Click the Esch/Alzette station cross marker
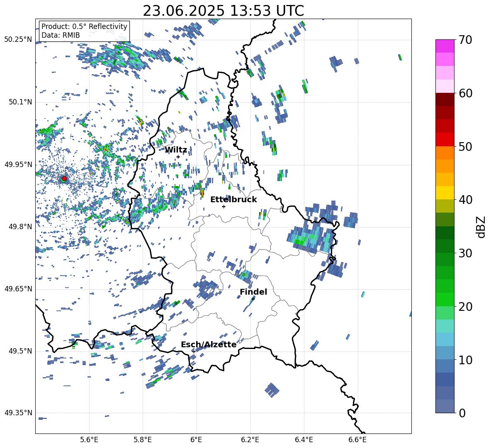 pyautogui.click(x=194, y=351)
